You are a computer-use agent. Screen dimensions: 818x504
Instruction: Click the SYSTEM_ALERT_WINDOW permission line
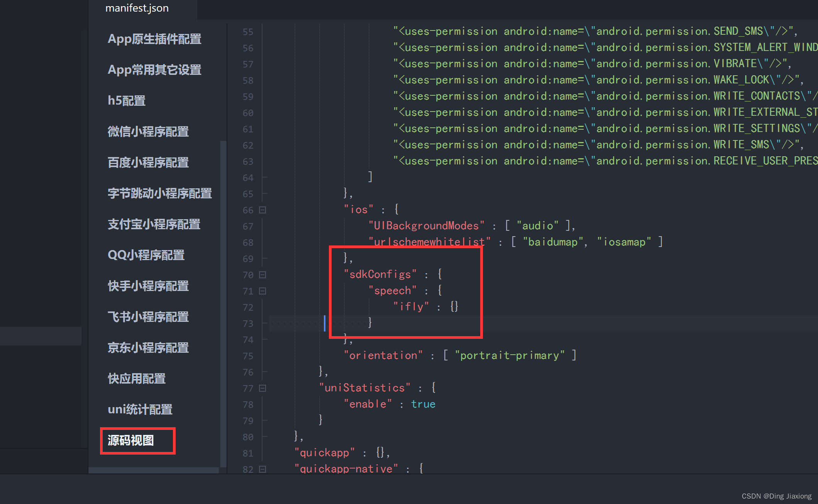tap(605, 47)
